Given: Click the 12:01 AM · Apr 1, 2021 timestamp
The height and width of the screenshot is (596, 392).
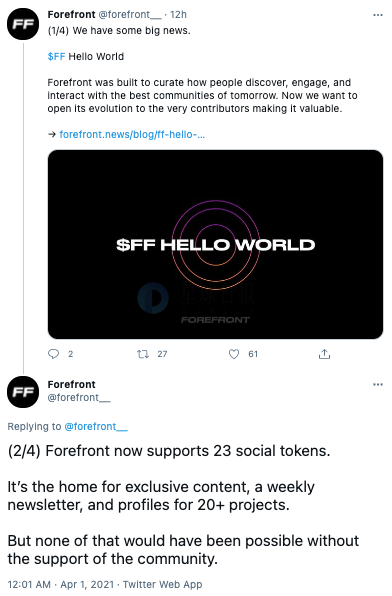Looking at the screenshot, I should (x=61, y=584).
